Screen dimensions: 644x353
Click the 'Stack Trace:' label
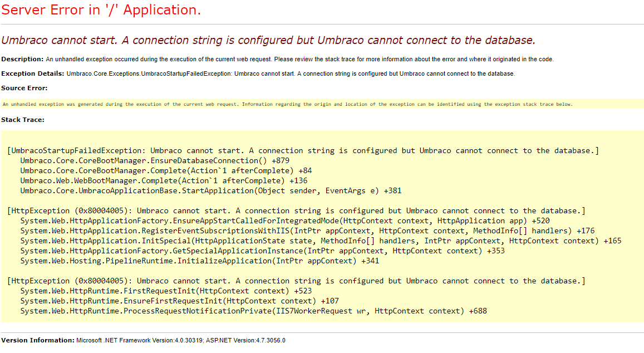(x=23, y=120)
